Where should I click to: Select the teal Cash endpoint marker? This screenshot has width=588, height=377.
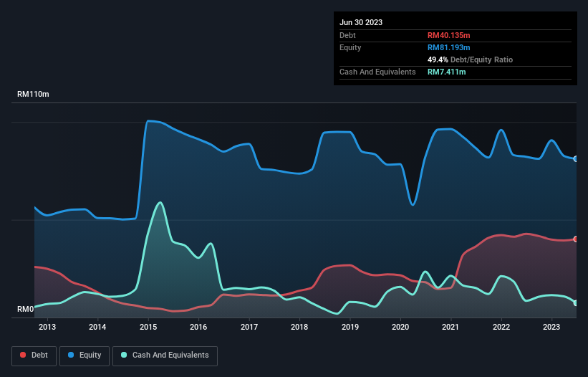click(x=576, y=303)
